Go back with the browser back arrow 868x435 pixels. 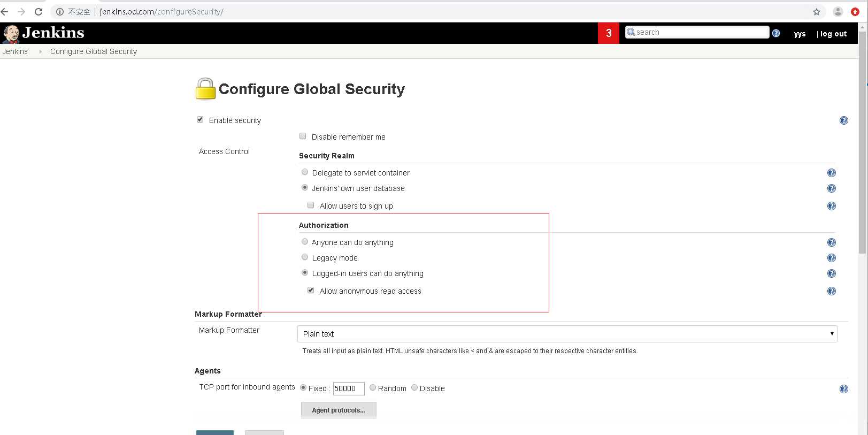click(x=5, y=12)
